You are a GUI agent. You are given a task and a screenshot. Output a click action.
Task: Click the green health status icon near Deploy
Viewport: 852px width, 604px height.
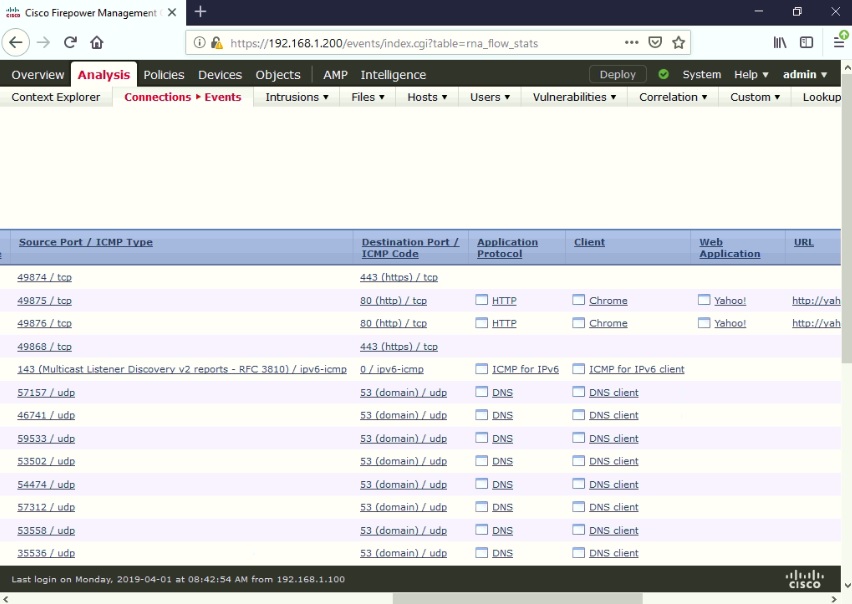(662, 73)
